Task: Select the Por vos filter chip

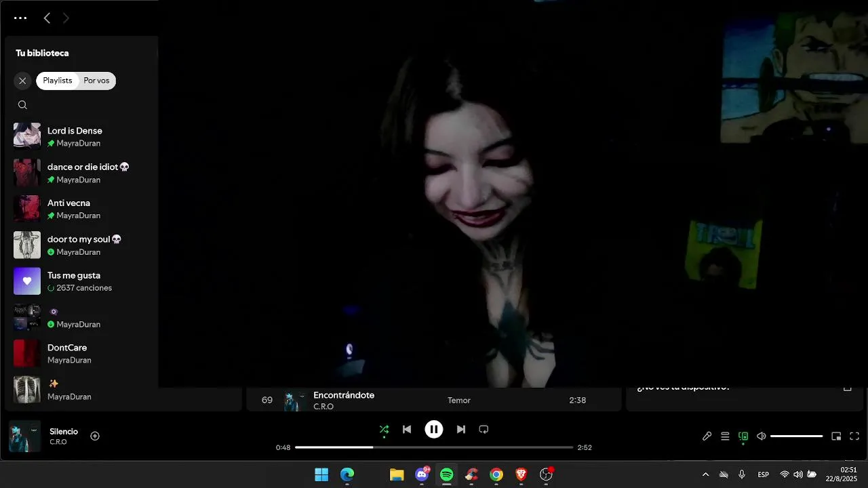Action: pos(96,81)
